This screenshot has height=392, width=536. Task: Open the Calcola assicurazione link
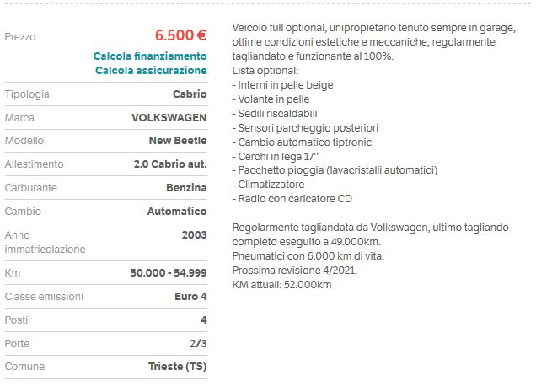[151, 70]
